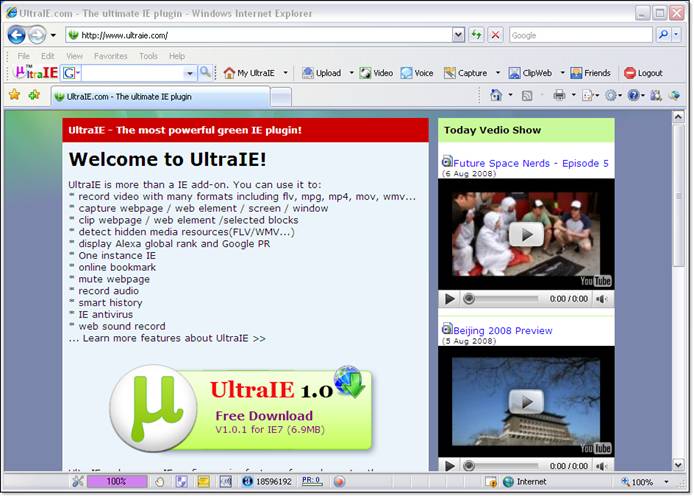Click the purple 100% bar in status bar
Viewport: 694px width, 497px height.
[117, 482]
